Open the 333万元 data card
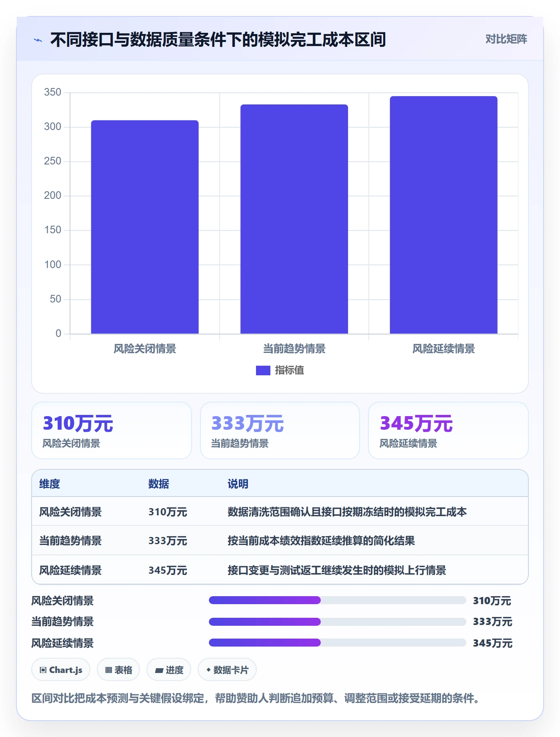The image size is (560, 737). (x=280, y=431)
